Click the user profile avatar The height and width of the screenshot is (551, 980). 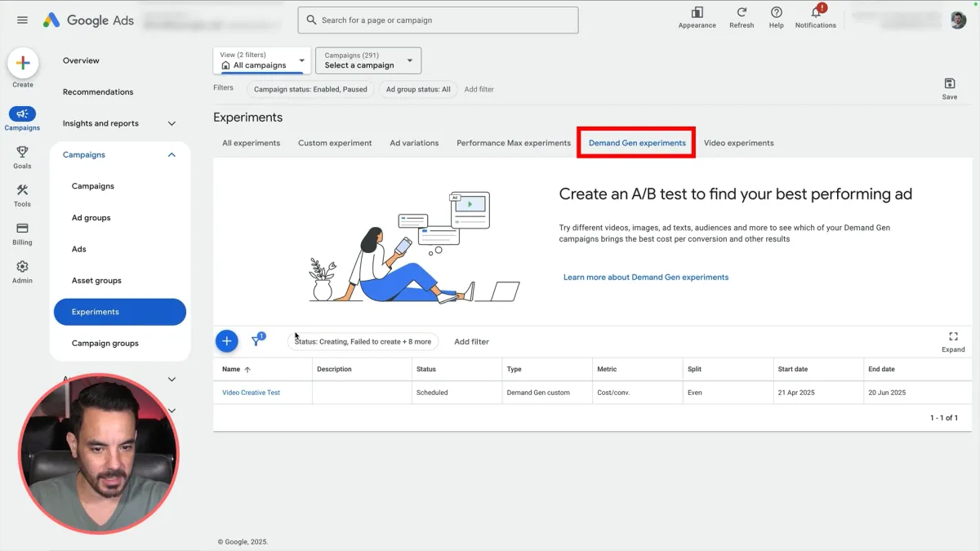958,20
